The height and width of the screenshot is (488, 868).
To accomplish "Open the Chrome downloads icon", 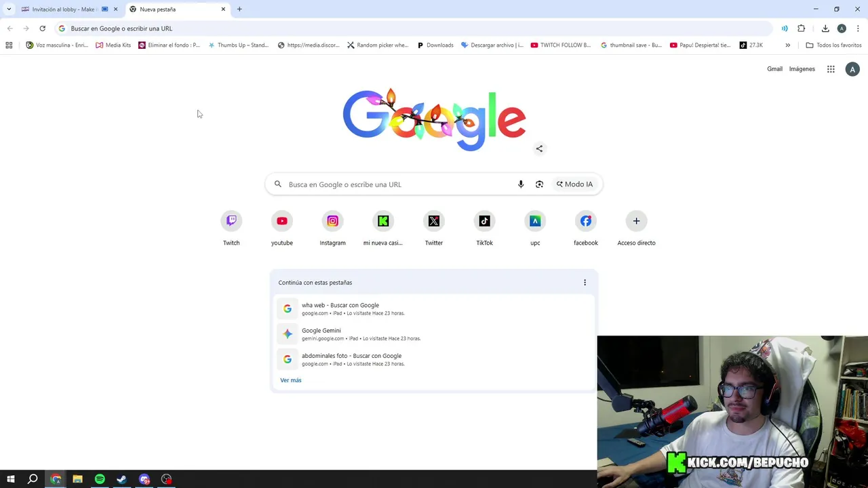I will tap(825, 28).
